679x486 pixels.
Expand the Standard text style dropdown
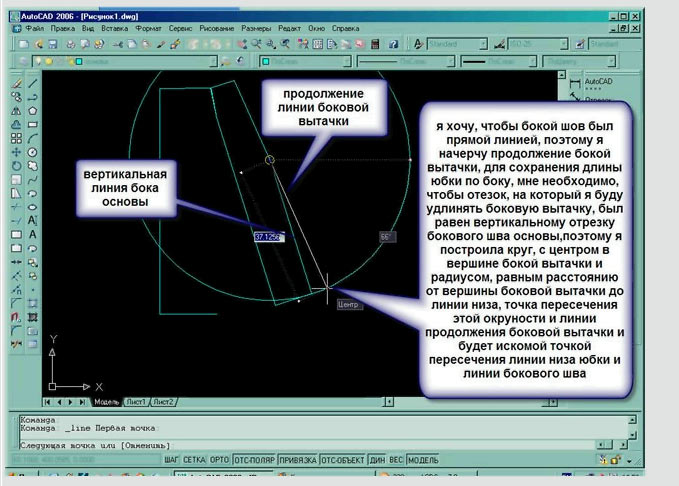tap(461, 45)
